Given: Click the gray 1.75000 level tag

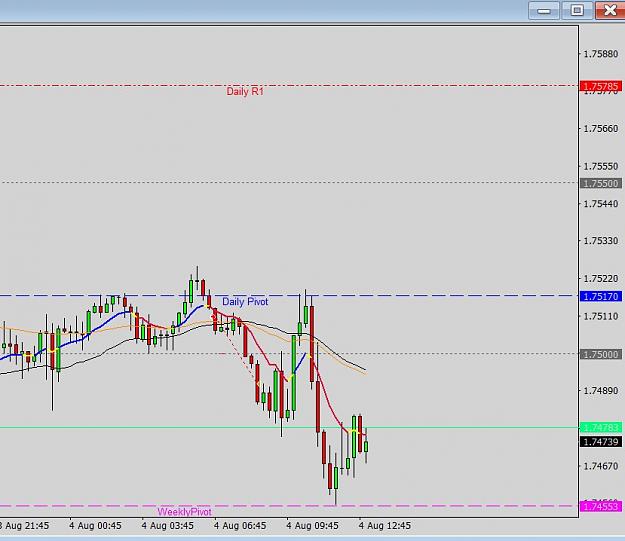Looking at the screenshot, I should coord(601,354).
